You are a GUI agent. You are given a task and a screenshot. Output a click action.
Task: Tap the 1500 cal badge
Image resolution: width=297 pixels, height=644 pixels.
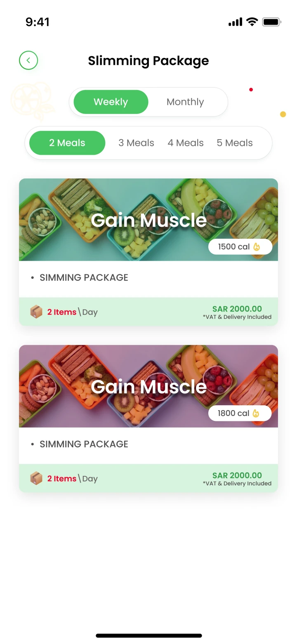point(240,247)
